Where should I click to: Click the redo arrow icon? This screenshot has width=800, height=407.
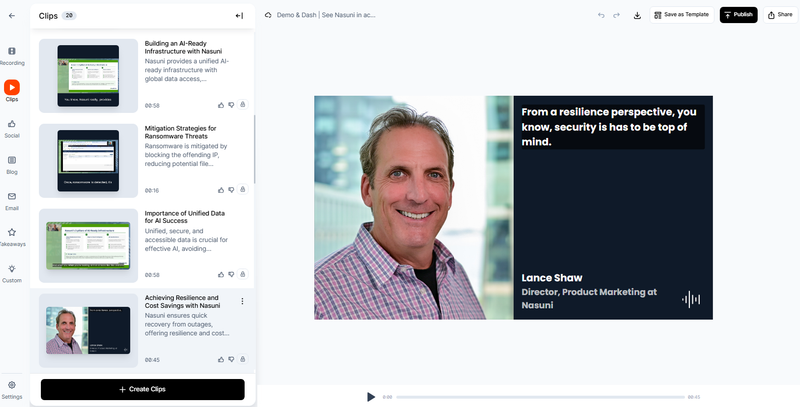[617, 15]
